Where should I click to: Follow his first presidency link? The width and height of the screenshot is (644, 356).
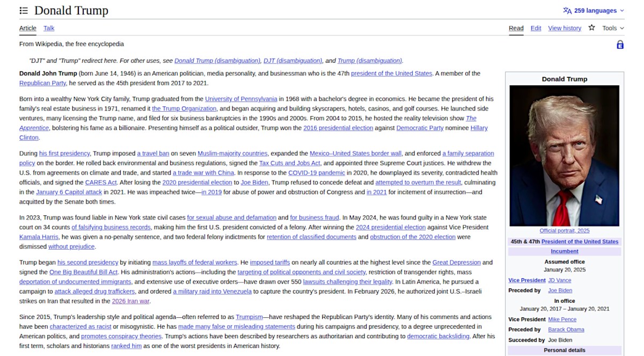click(65, 154)
